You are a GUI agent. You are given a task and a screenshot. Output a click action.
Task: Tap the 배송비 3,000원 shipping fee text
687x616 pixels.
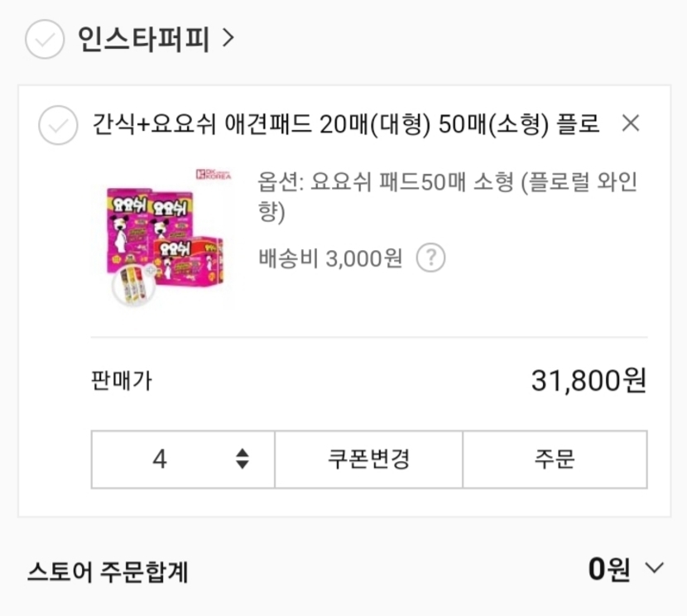point(330,258)
